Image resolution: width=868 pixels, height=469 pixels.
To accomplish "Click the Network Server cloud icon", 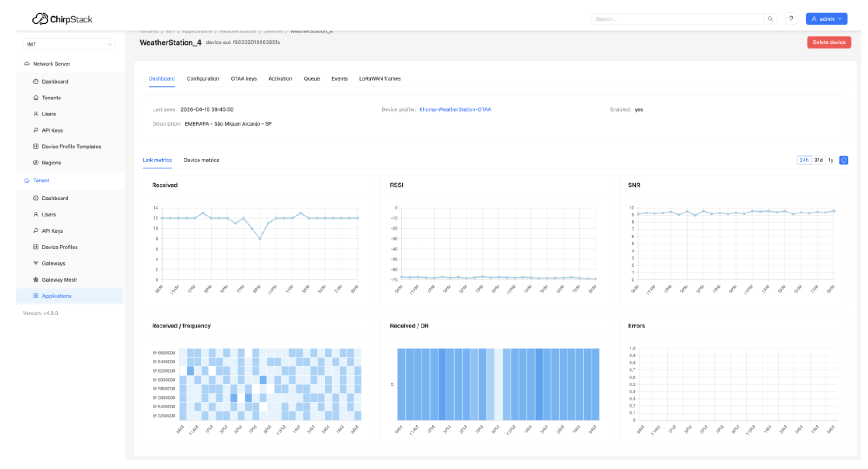I will [27, 64].
